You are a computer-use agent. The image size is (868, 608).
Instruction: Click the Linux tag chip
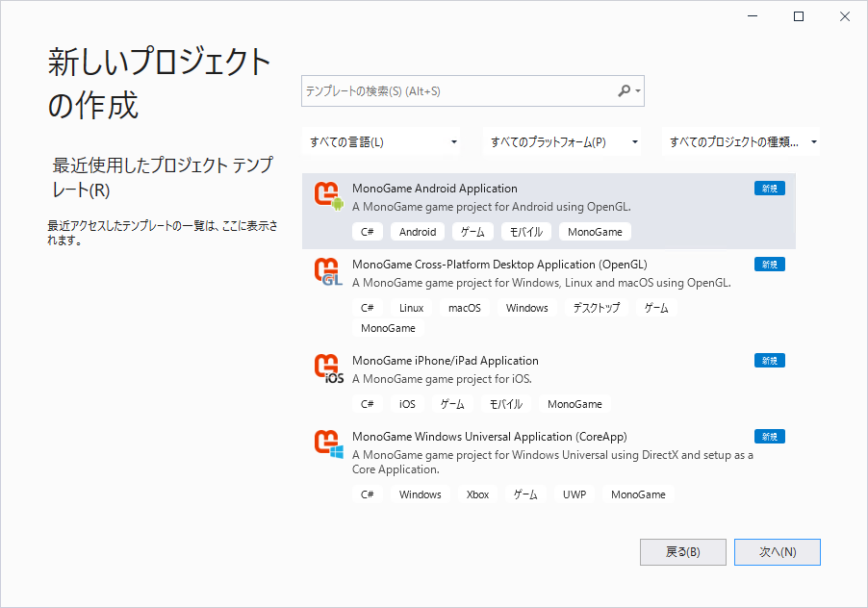point(411,308)
